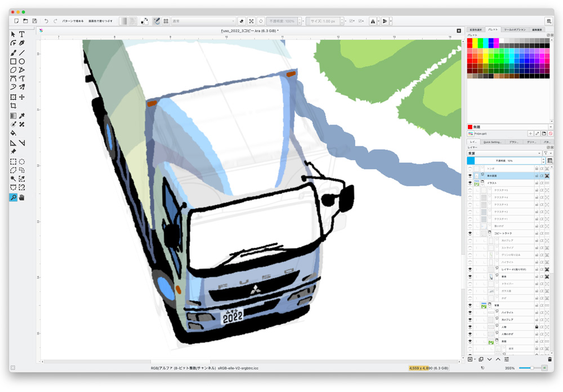The width and height of the screenshot is (563, 392).
Task: Hide the 車体 layer
Action: (470, 277)
